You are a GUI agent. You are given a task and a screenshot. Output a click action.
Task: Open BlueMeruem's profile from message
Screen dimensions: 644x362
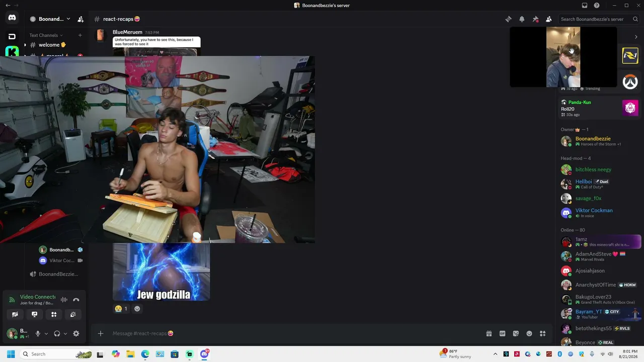(127, 32)
